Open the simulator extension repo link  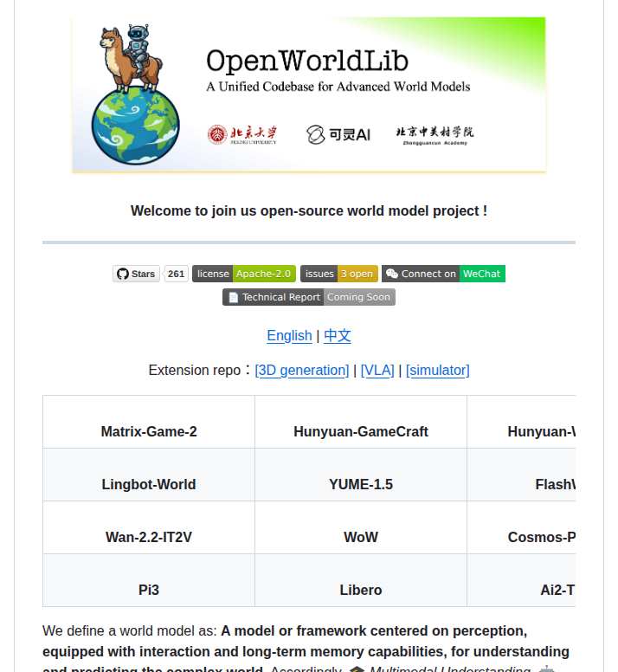[438, 371]
